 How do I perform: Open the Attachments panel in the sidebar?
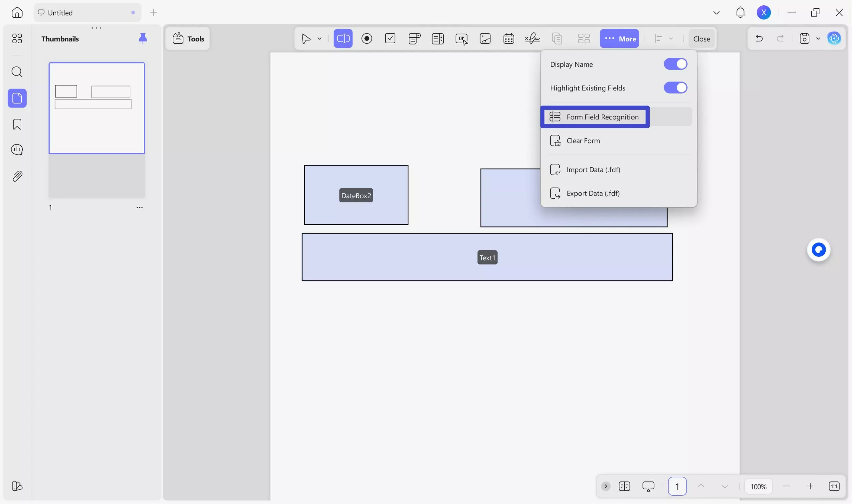tap(17, 176)
